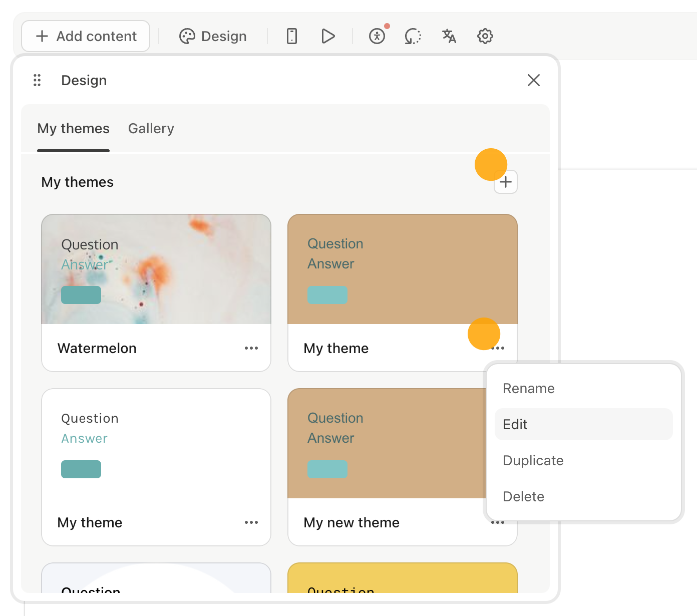697x616 pixels.
Task: Select the yellow theme card at bottom
Action: click(x=403, y=578)
